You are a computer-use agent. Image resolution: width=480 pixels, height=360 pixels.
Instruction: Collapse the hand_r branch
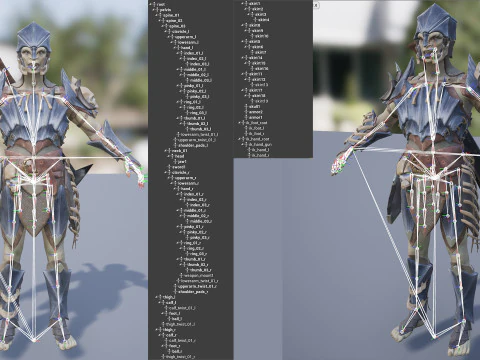click(x=175, y=189)
